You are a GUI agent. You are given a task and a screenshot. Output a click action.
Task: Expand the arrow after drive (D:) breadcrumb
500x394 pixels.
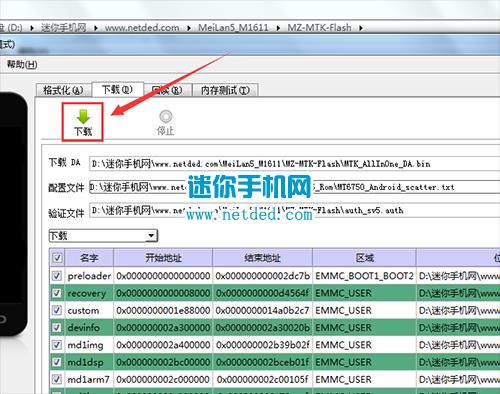pos(32,28)
